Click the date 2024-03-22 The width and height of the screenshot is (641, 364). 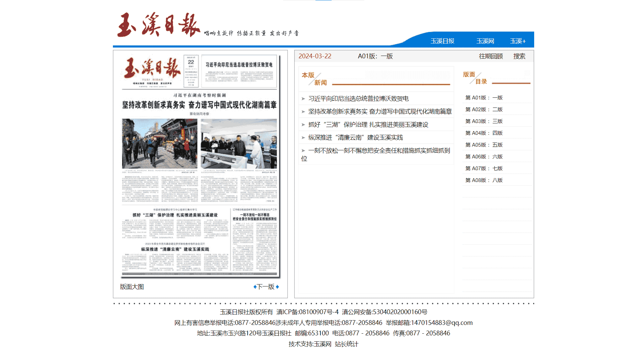click(x=315, y=56)
